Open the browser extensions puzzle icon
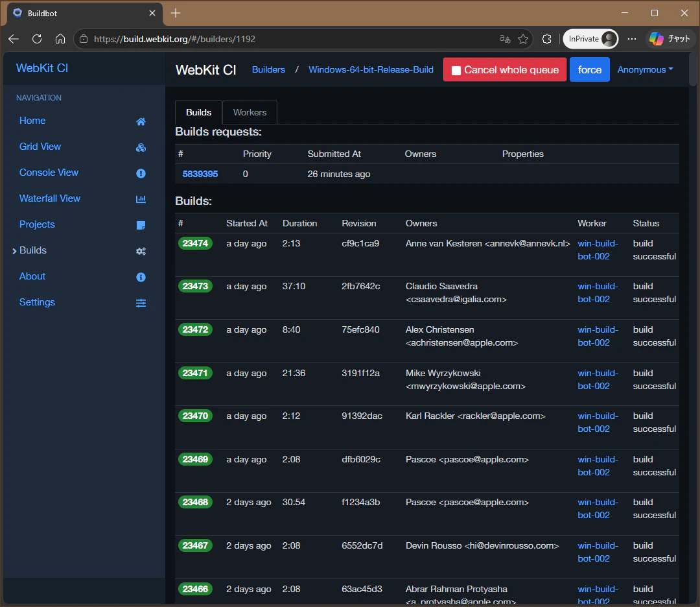This screenshot has height=607, width=700. [x=546, y=40]
